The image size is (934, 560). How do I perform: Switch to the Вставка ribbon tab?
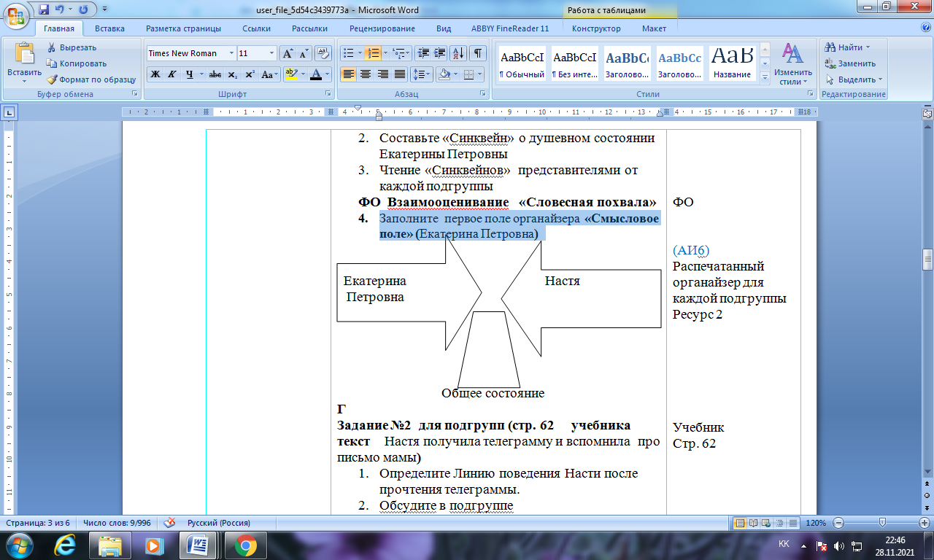tap(109, 28)
